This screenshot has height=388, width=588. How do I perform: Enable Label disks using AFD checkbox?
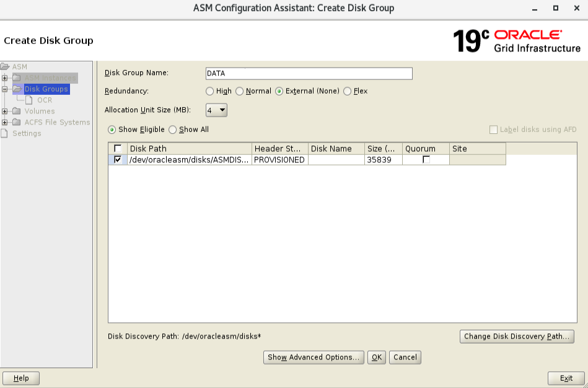point(493,130)
